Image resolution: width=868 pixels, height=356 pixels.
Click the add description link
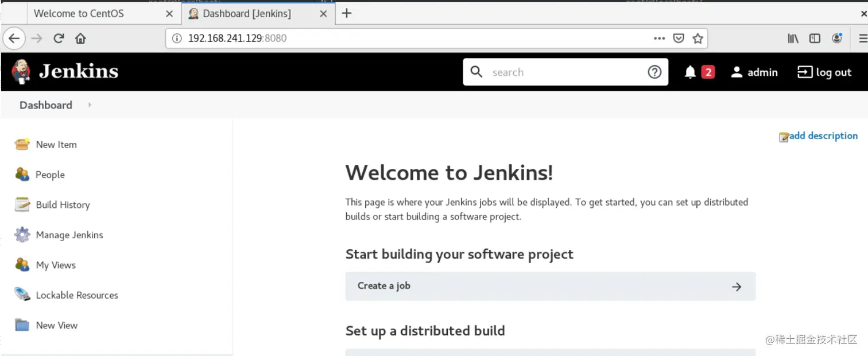click(x=823, y=136)
